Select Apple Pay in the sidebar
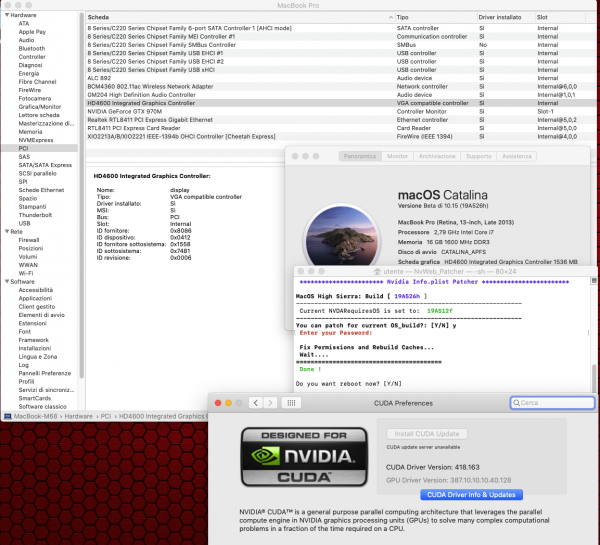Screen dimensions: 600x545 pos(32,32)
